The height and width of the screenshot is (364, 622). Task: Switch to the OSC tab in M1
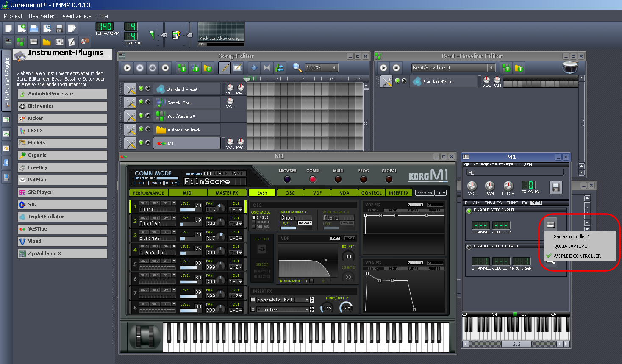click(x=290, y=193)
